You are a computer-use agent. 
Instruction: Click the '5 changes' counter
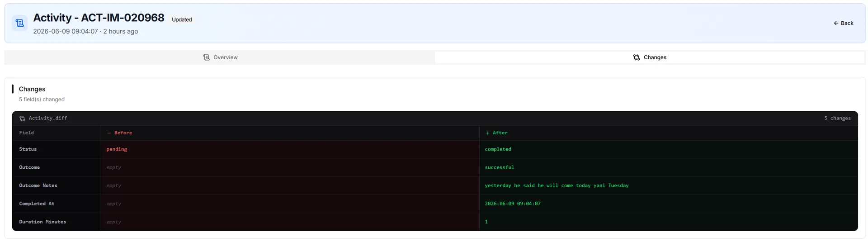837,118
